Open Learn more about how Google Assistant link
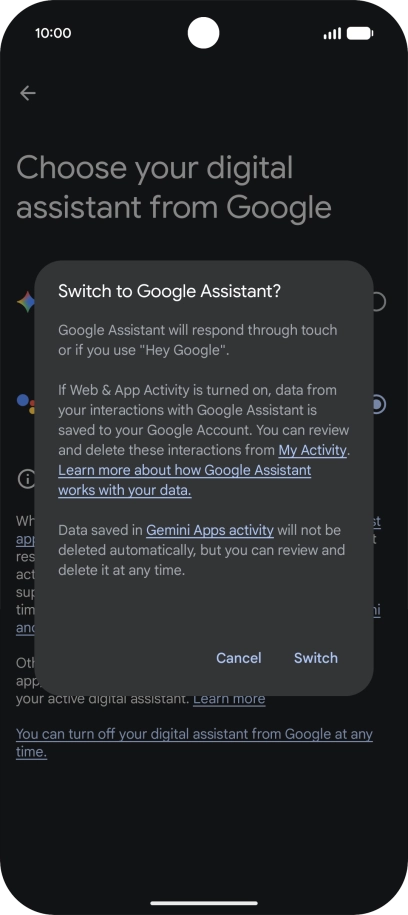This screenshot has height=915, width=408. tap(184, 480)
